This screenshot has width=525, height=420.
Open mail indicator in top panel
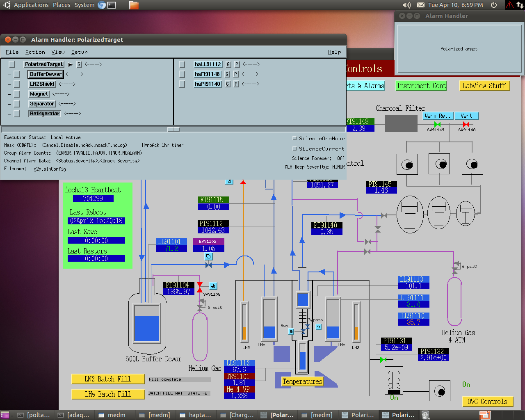coord(421,5)
